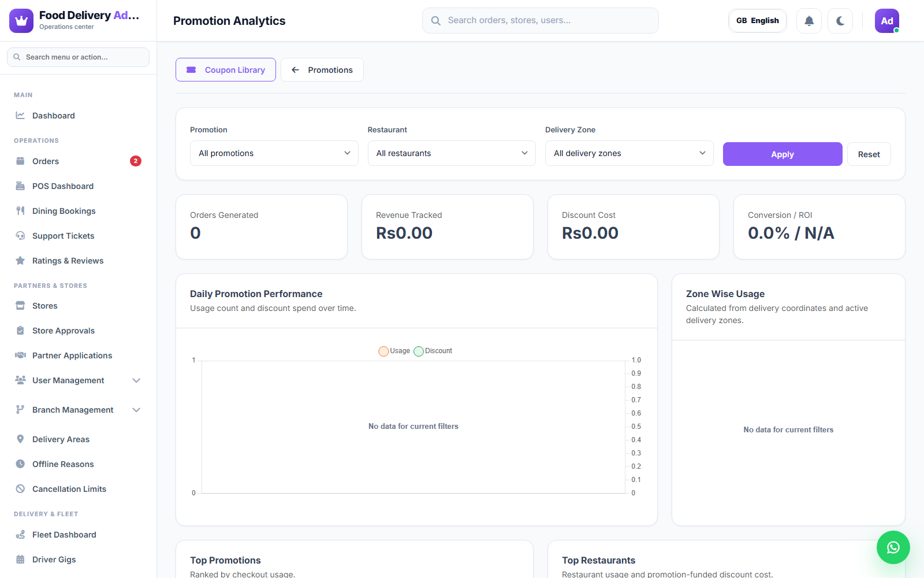This screenshot has width=924, height=578.
Task: Open the All restaurants dropdown
Action: coord(452,153)
